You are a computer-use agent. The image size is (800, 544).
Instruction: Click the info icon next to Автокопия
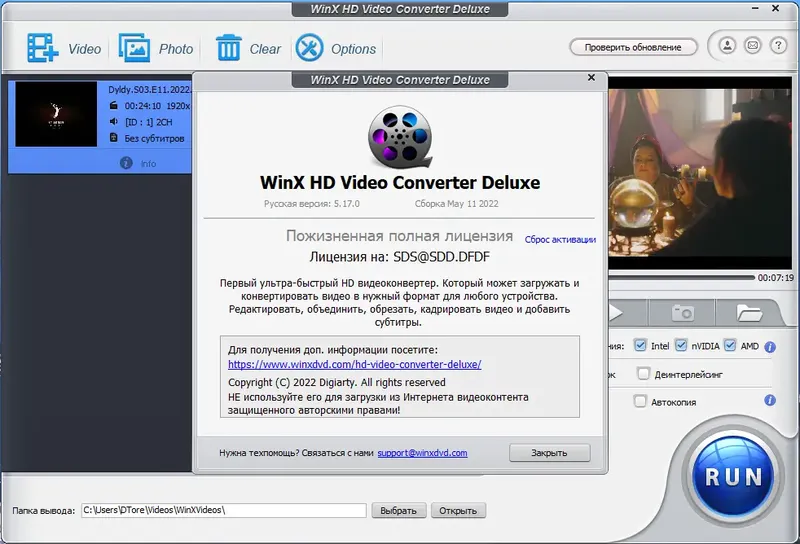[770, 401]
